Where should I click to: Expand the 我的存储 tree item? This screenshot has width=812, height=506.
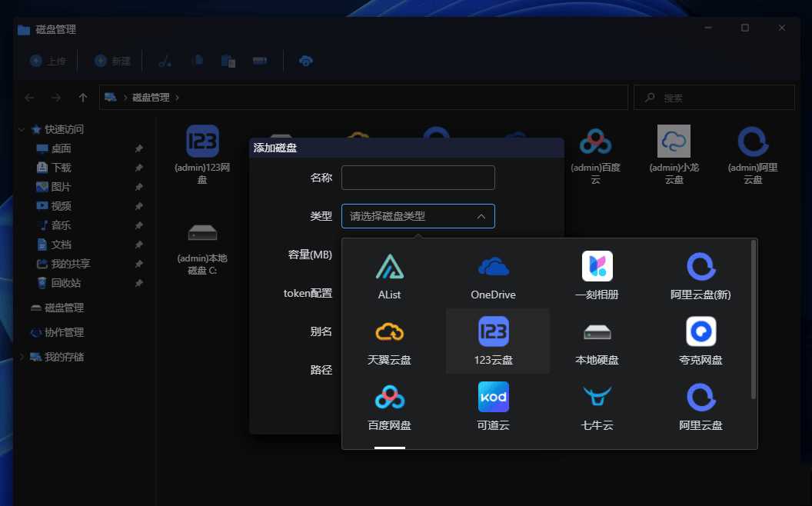[22, 357]
